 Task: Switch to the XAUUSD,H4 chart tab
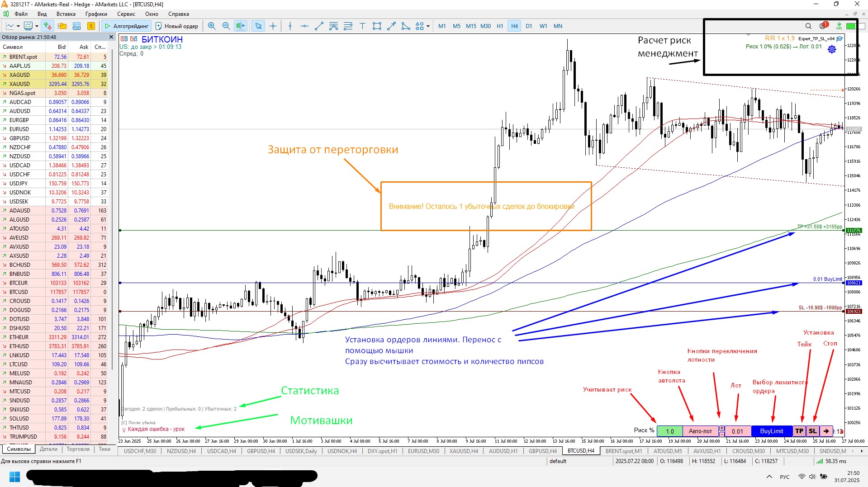click(x=463, y=451)
